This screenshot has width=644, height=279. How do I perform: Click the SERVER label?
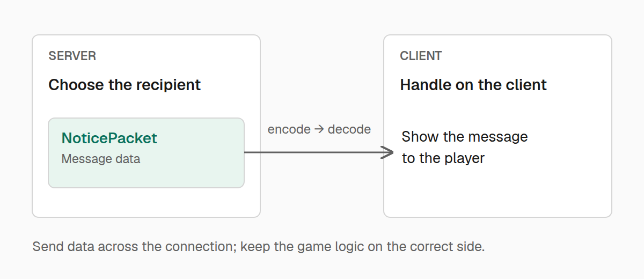click(x=72, y=56)
